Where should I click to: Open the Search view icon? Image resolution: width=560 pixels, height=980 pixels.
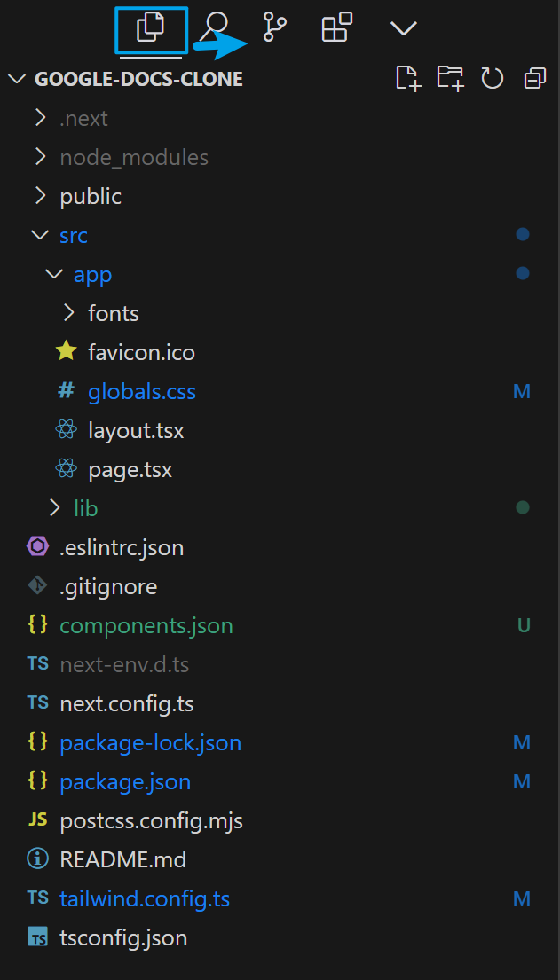pyautogui.click(x=215, y=28)
